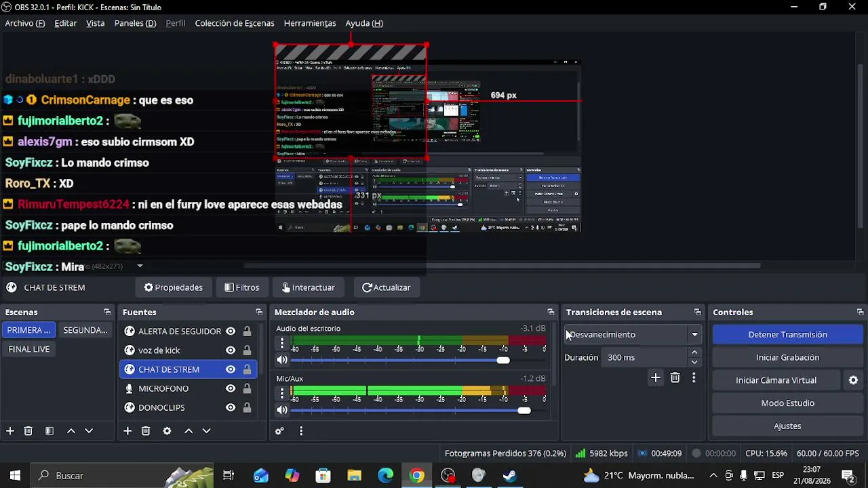This screenshot has width=868, height=488.
Task: Toggle lock on ALERTA DE SEGUIDOR source
Action: tap(247, 331)
